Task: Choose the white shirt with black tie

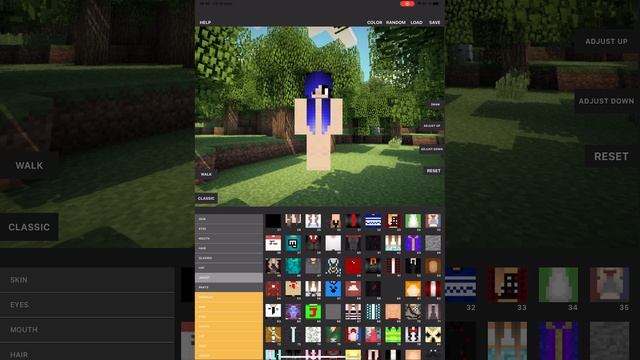Action: click(x=273, y=311)
